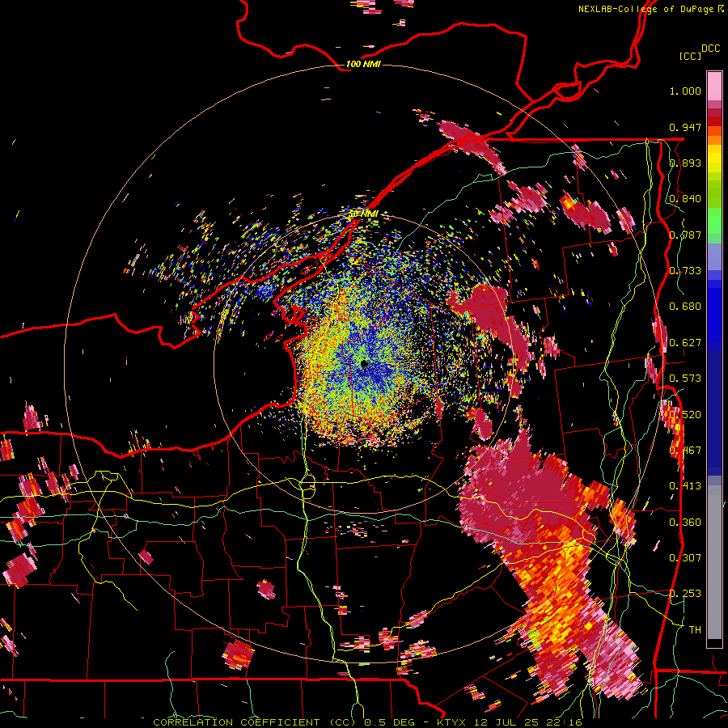Select the 0.360 scale value

(x=685, y=523)
